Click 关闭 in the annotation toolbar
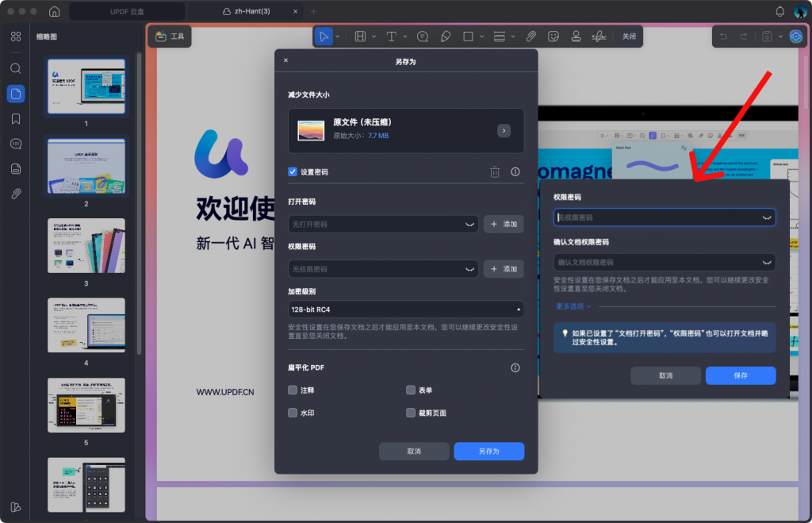The height and width of the screenshot is (523, 812). (x=629, y=37)
